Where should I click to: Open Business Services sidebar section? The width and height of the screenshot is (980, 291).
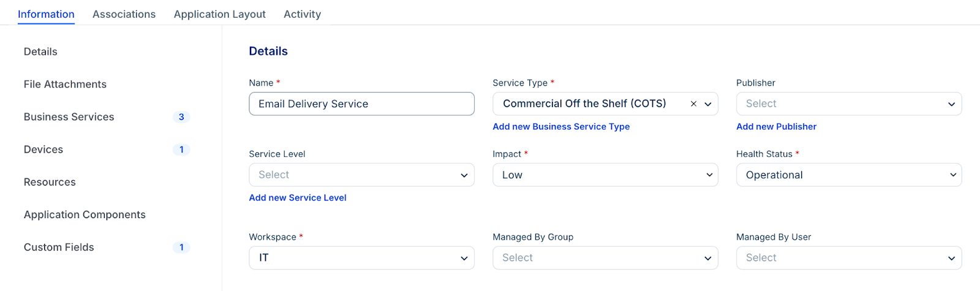point(69,117)
